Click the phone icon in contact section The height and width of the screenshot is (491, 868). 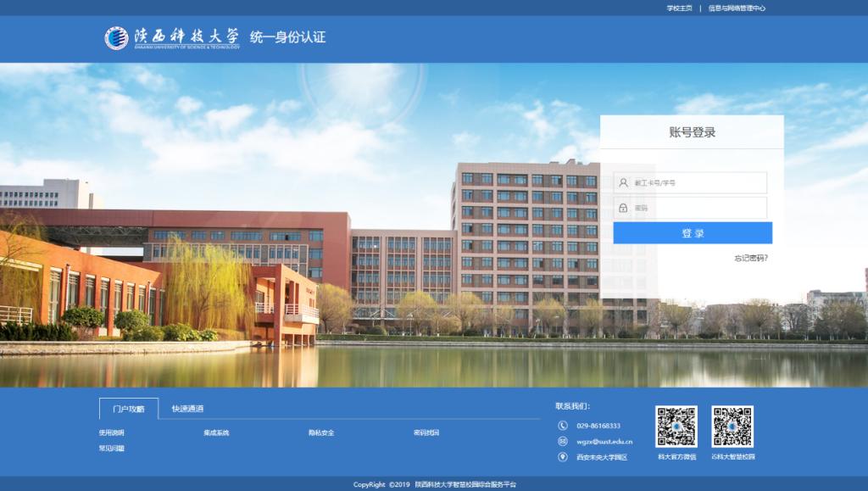tap(563, 426)
